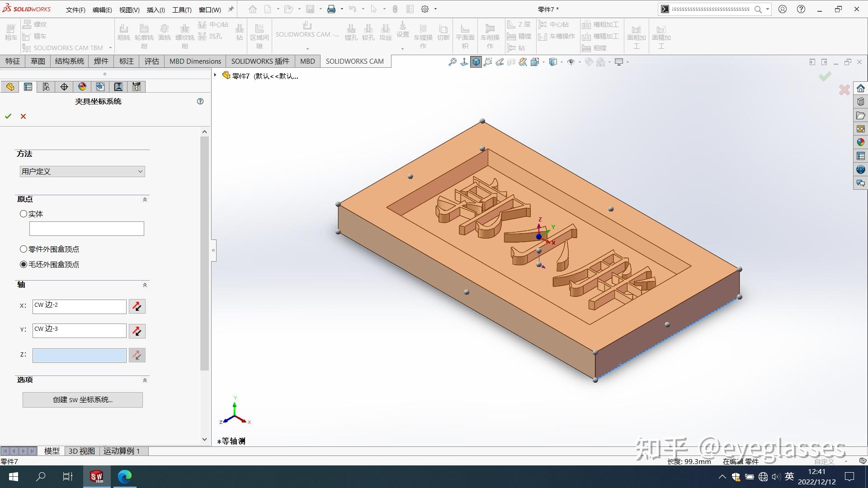Viewport: 868px width, 488px height.
Task: Switch to the SOLIDWORKS 插件 tab
Action: pos(260,61)
